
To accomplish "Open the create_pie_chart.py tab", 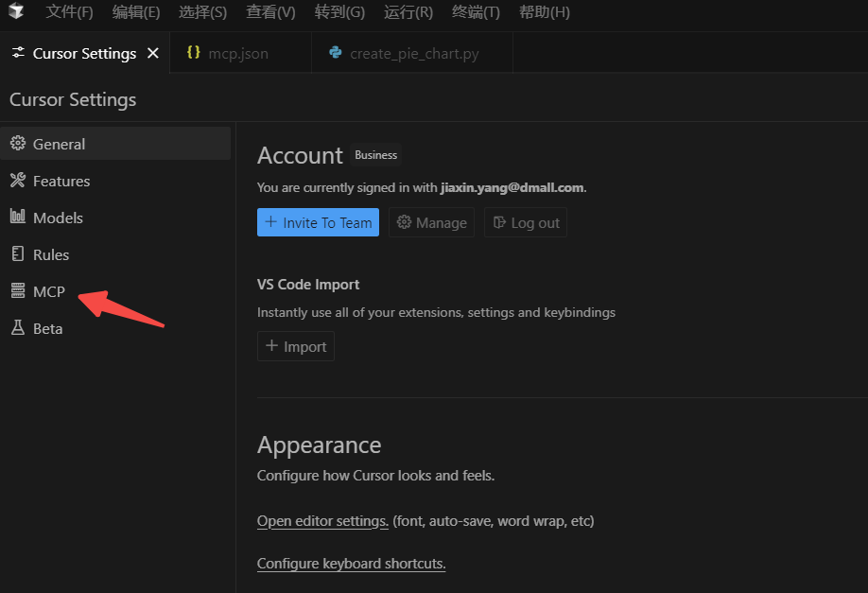I will coord(412,53).
